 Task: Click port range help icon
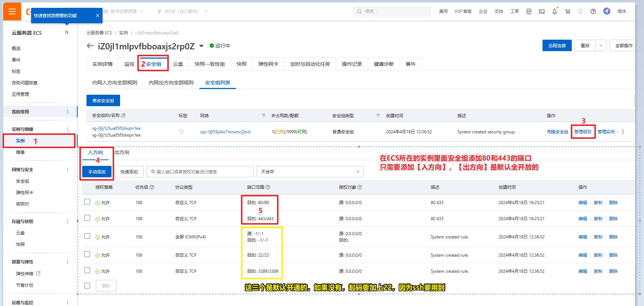pos(268,187)
